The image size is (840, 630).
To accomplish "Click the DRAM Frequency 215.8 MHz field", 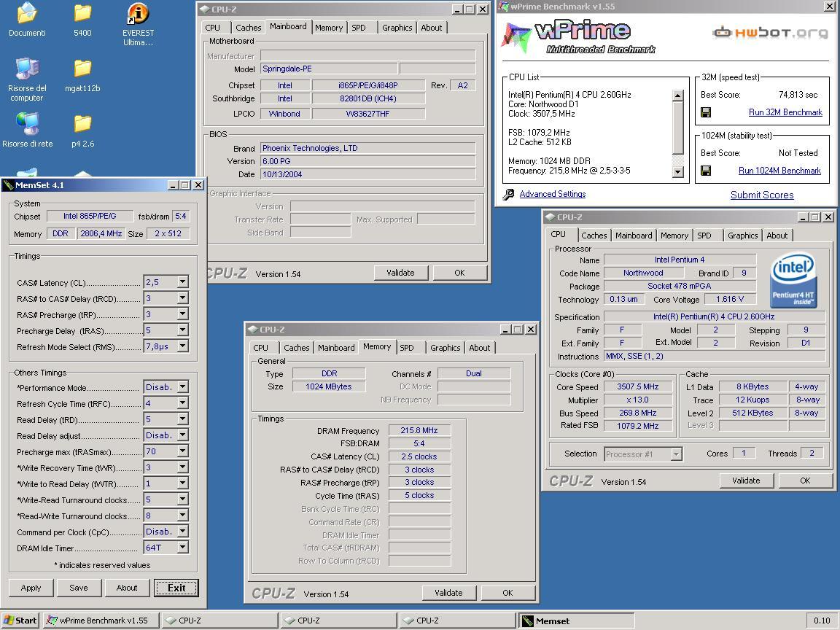I will coord(419,430).
